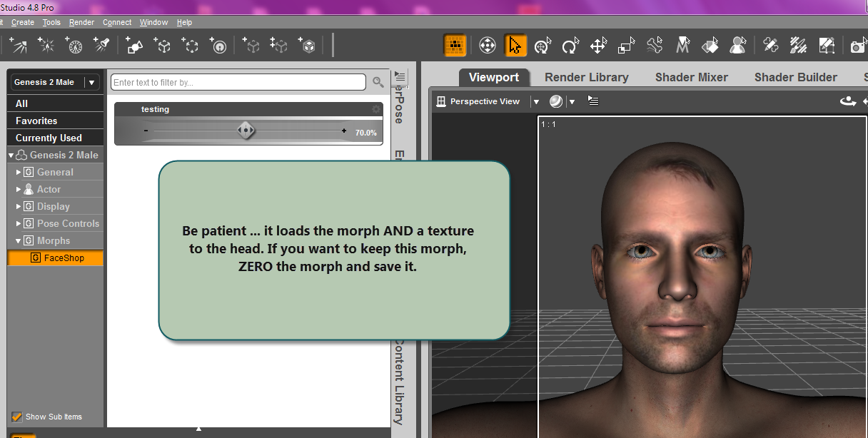Collapse the Genesis 2 Male tree node
868x438 pixels.
click(x=11, y=155)
